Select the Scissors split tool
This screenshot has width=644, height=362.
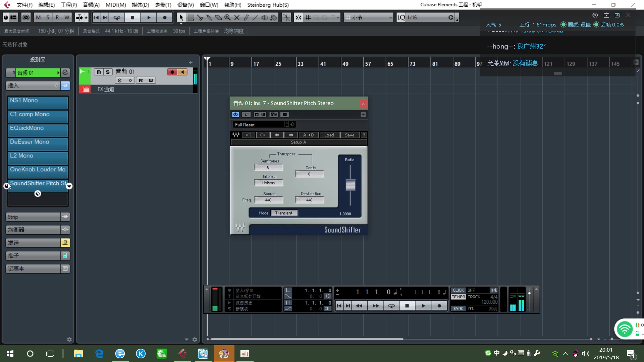tap(200, 17)
